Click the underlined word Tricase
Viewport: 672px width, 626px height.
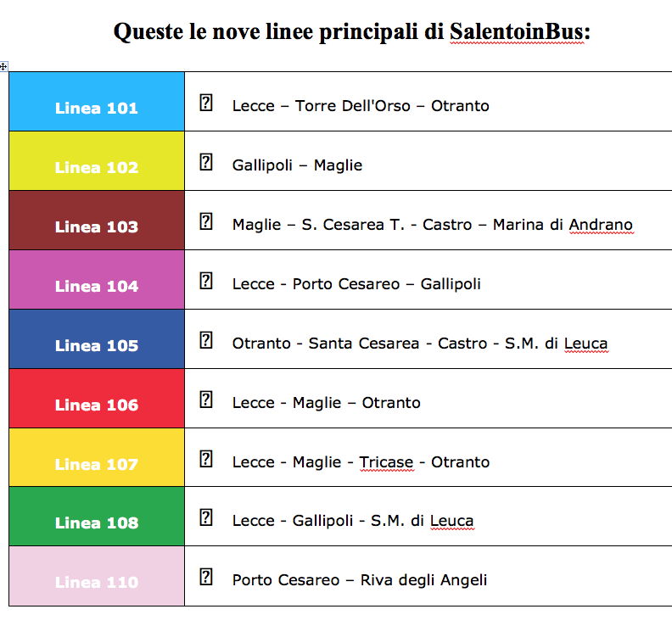386,462
